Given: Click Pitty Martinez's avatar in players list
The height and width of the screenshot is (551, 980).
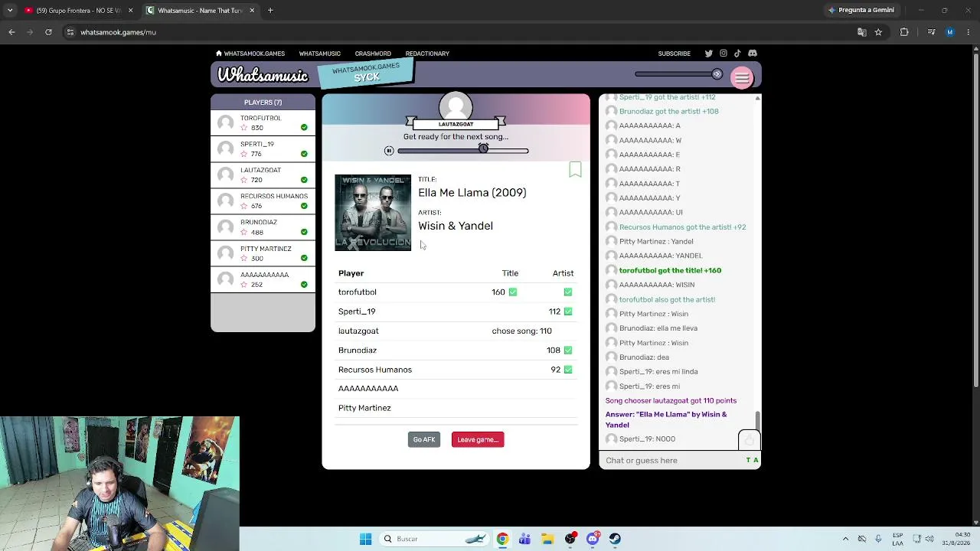Looking at the screenshot, I should click(x=225, y=253).
